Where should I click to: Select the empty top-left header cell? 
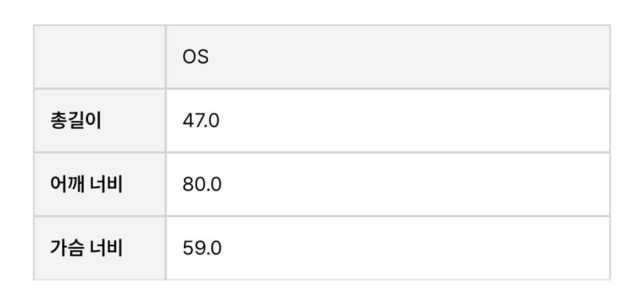point(100,57)
